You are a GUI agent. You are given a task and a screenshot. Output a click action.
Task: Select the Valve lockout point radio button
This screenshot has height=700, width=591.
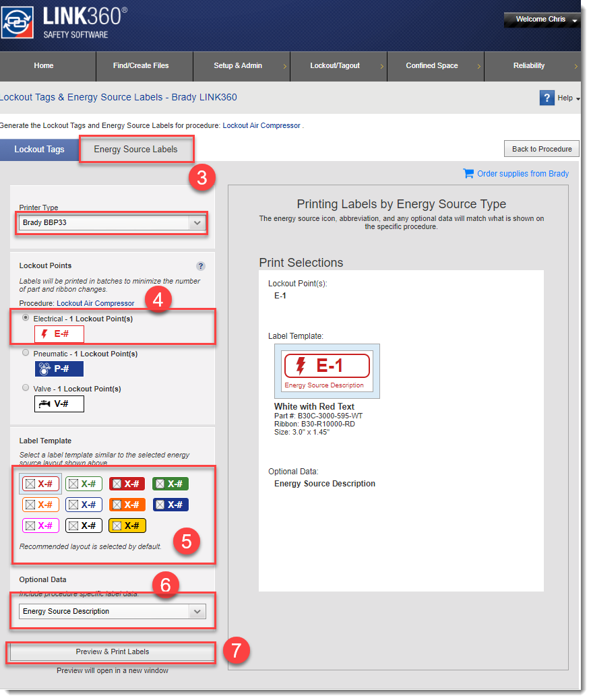click(x=26, y=388)
